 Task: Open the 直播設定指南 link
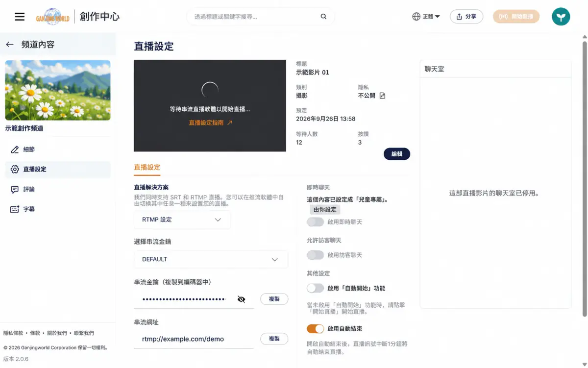click(211, 123)
